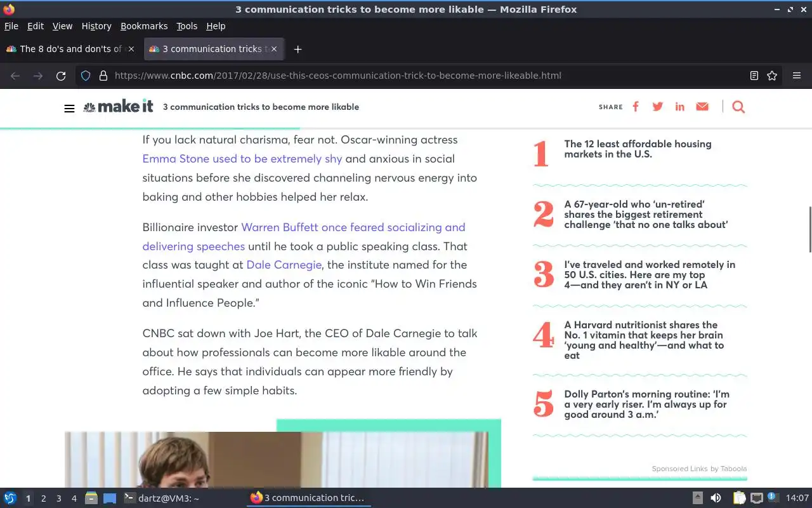The image size is (812, 508).
Task: Switch to 'The 8 do's and don'ts' tab
Action: click(x=70, y=49)
